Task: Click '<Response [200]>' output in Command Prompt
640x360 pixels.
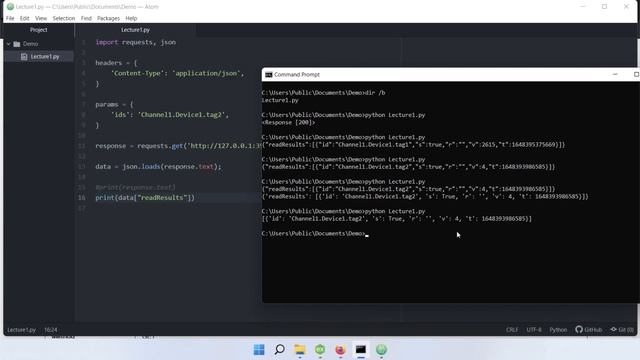Action: click(x=289, y=122)
